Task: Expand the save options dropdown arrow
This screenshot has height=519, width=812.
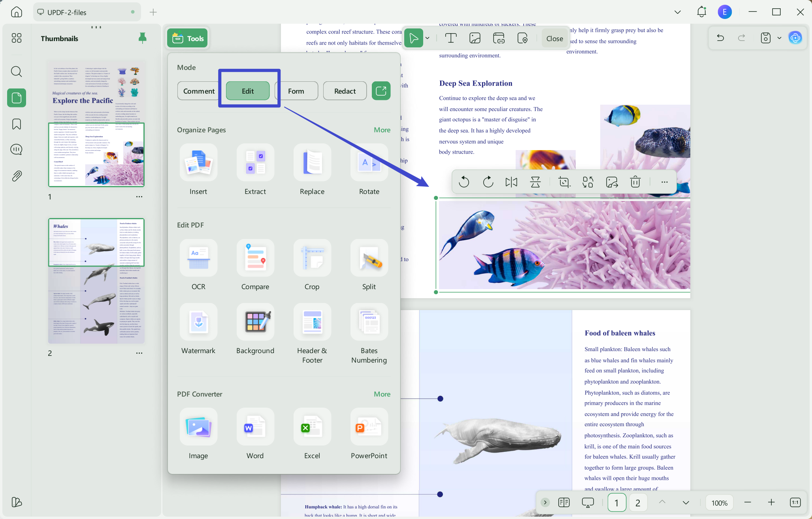Action: pyautogui.click(x=779, y=38)
